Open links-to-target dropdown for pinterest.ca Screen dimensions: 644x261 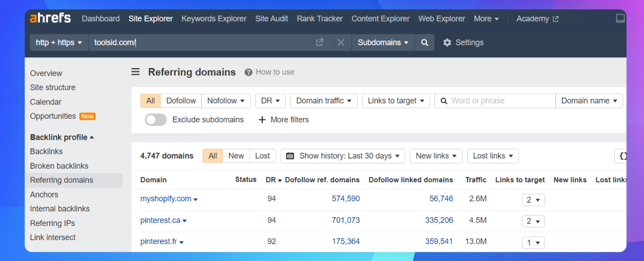click(x=533, y=221)
